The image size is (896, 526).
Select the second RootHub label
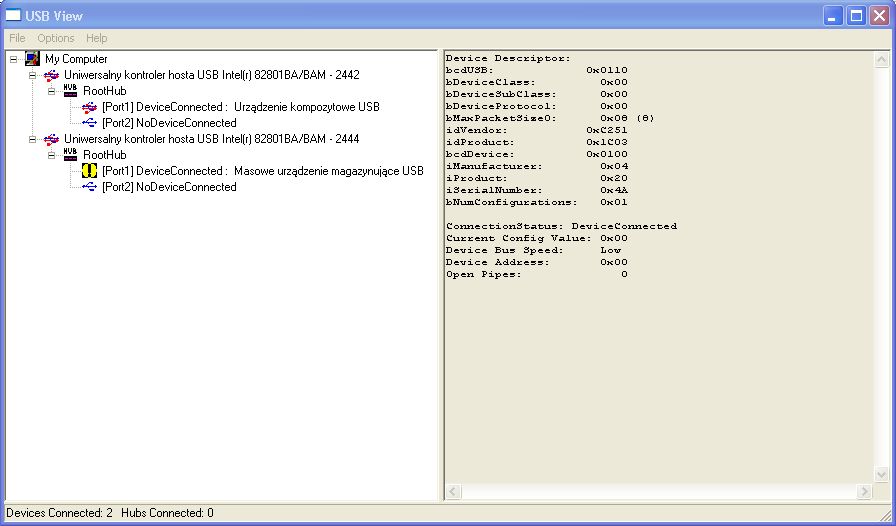click(105, 155)
